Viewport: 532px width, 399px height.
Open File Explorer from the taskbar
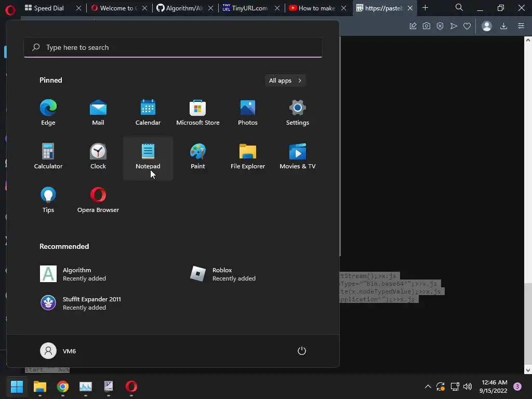(39, 386)
